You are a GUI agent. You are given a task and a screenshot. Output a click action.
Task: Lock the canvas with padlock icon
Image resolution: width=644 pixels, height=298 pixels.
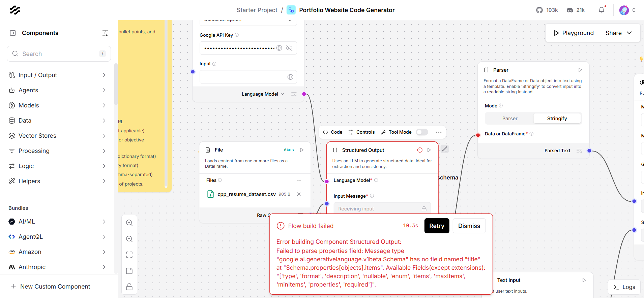tap(129, 287)
